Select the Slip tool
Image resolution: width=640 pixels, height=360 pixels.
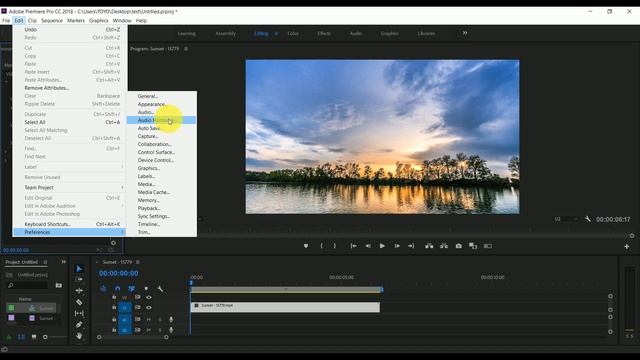(79, 313)
